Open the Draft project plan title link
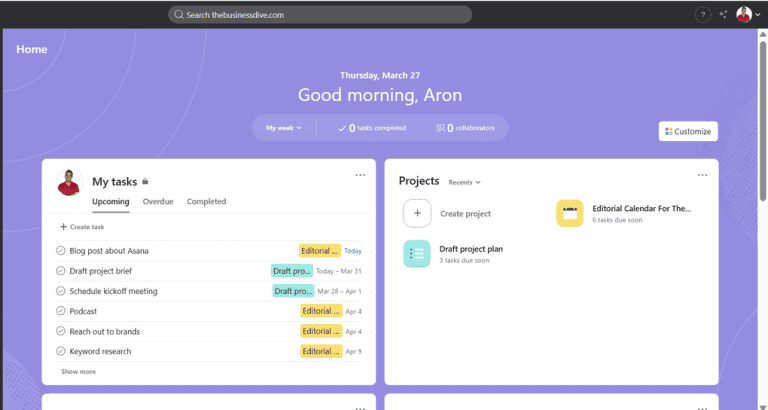This screenshot has width=768, height=410. coord(471,249)
